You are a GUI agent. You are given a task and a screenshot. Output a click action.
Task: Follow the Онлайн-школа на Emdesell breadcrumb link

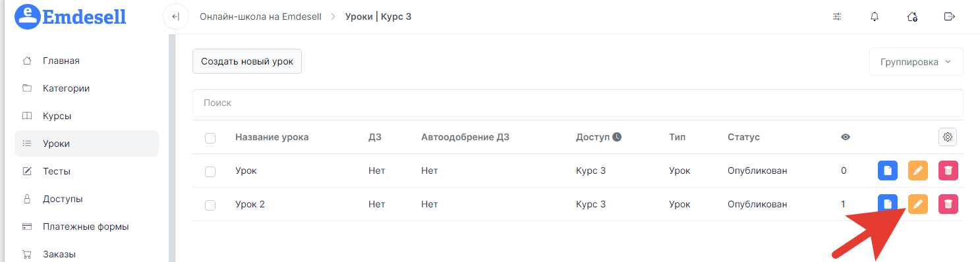tap(260, 16)
